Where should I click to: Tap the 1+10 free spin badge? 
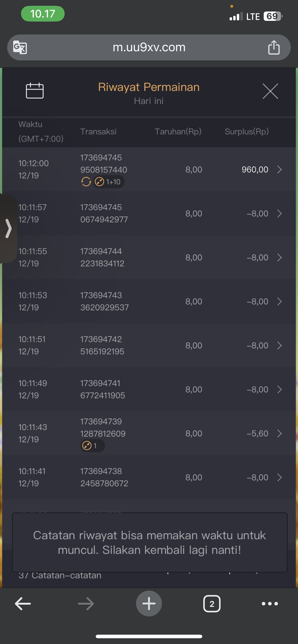(109, 182)
